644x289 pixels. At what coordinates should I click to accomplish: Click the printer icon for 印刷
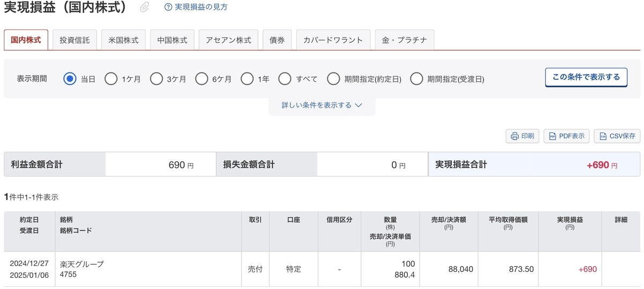[x=515, y=136]
